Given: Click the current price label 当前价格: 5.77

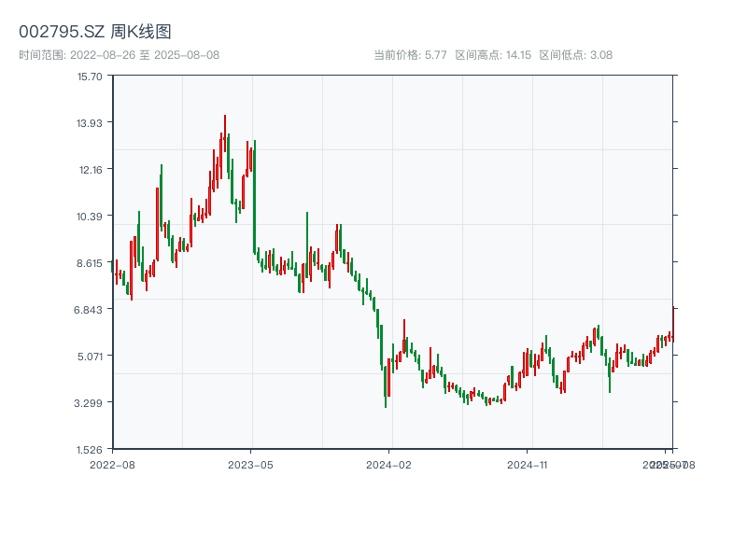Looking at the screenshot, I should (410, 55).
